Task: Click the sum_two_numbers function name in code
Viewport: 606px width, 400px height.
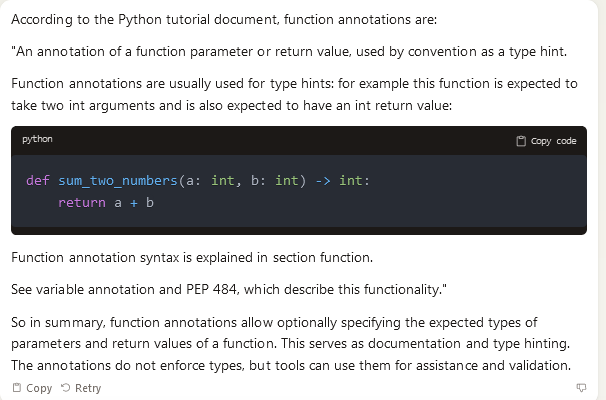Action: pyautogui.click(x=116, y=180)
